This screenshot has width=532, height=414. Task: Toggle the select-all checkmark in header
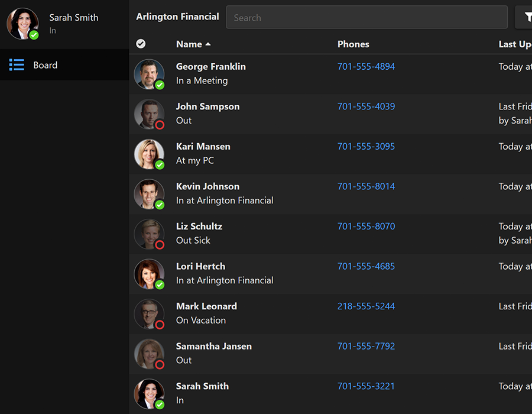(x=141, y=44)
